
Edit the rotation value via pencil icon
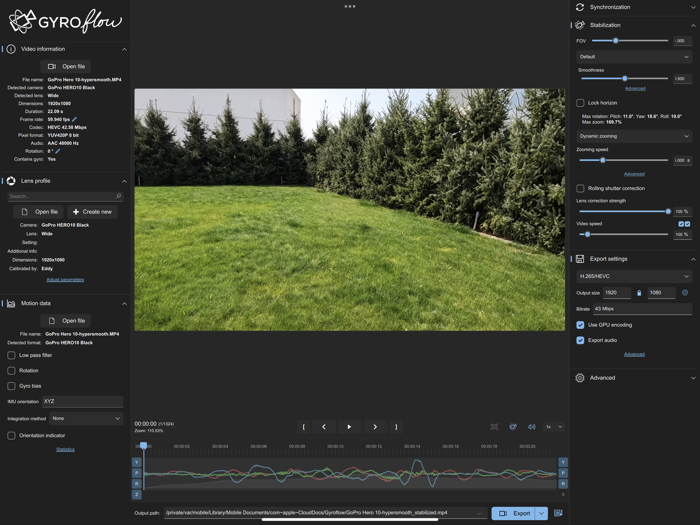click(x=58, y=151)
